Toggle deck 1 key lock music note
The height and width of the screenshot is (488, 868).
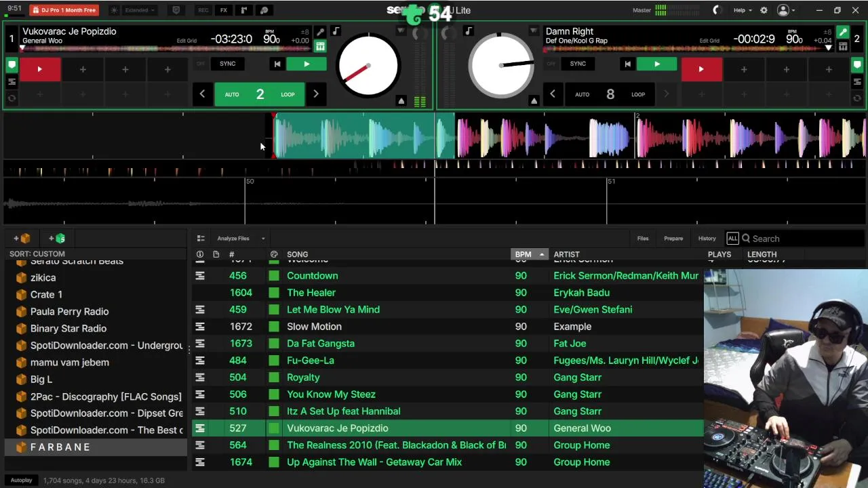click(x=336, y=31)
